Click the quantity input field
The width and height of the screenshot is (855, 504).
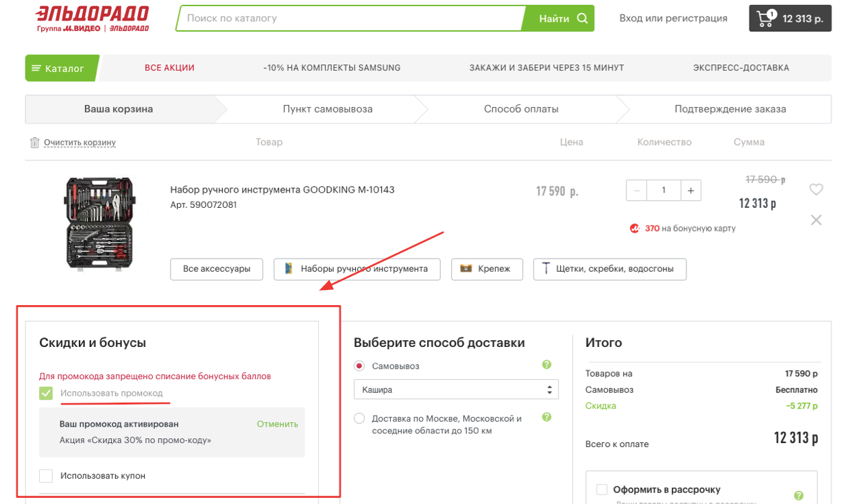(663, 191)
